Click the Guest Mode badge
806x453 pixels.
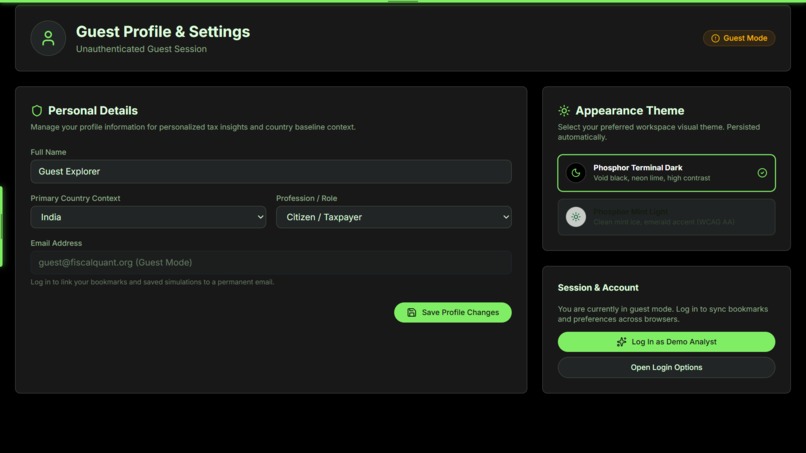tap(739, 38)
